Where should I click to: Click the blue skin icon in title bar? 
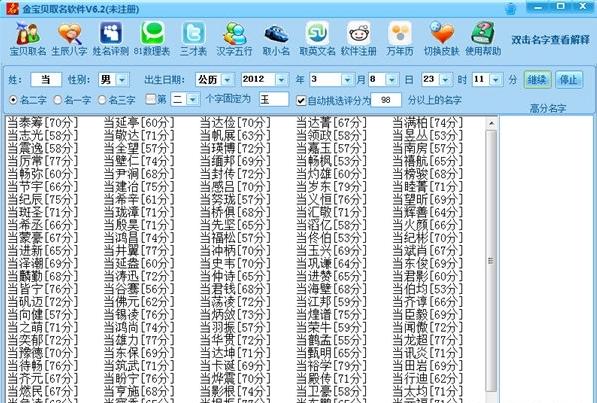coord(511,8)
